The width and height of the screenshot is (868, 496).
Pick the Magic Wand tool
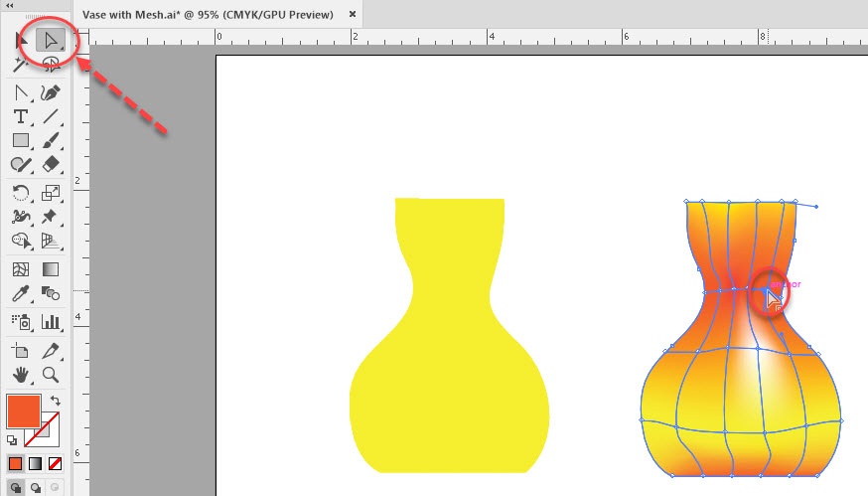[20, 65]
